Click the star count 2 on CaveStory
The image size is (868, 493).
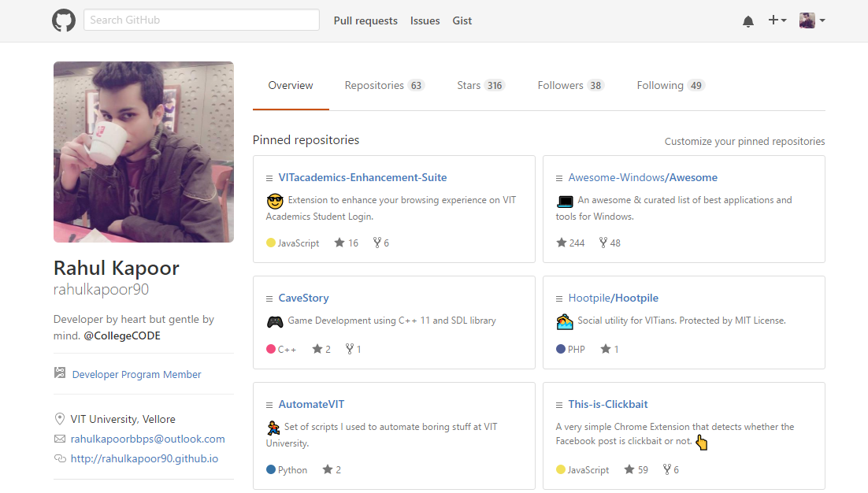coord(321,349)
